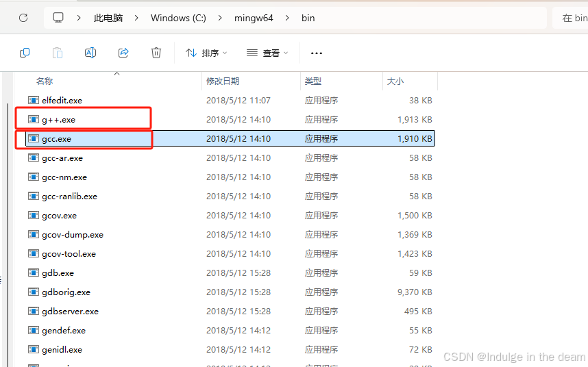Refresh the current folder view
588x367 pixels.
[23, 18]
